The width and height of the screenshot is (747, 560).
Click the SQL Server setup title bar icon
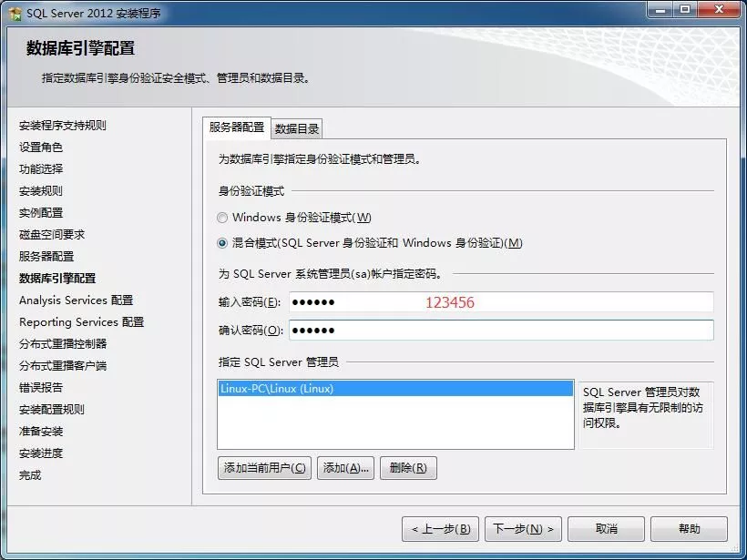tap(15, 14)
